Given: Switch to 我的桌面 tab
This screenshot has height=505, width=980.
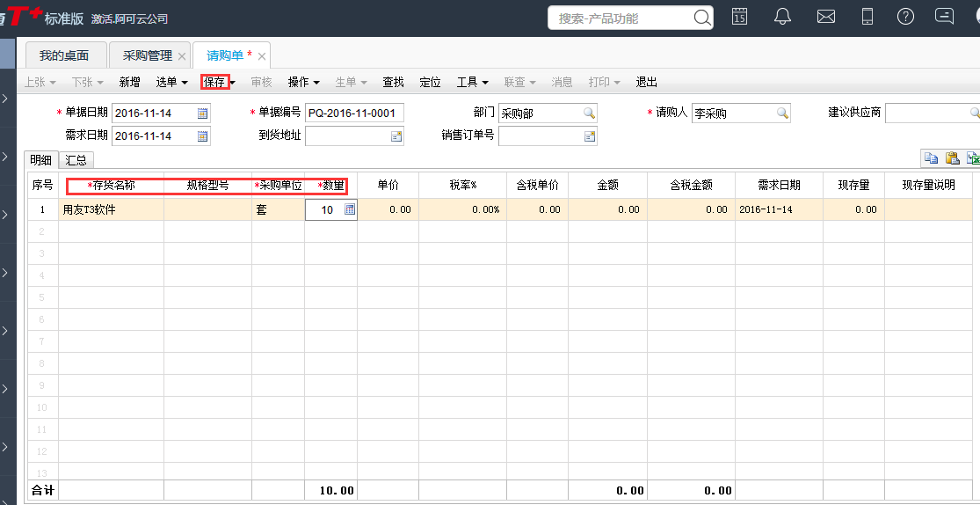Looking at the screenshot, I should coord(64,55).
